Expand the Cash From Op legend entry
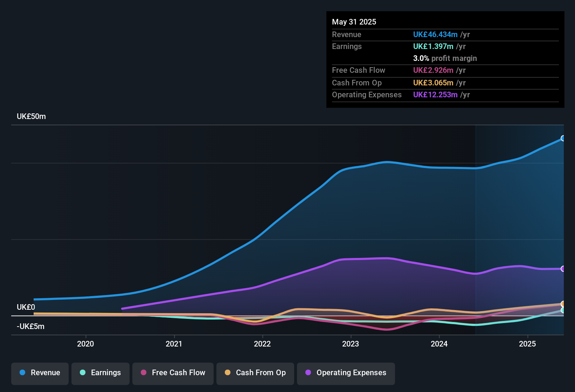 pos(255,373)
